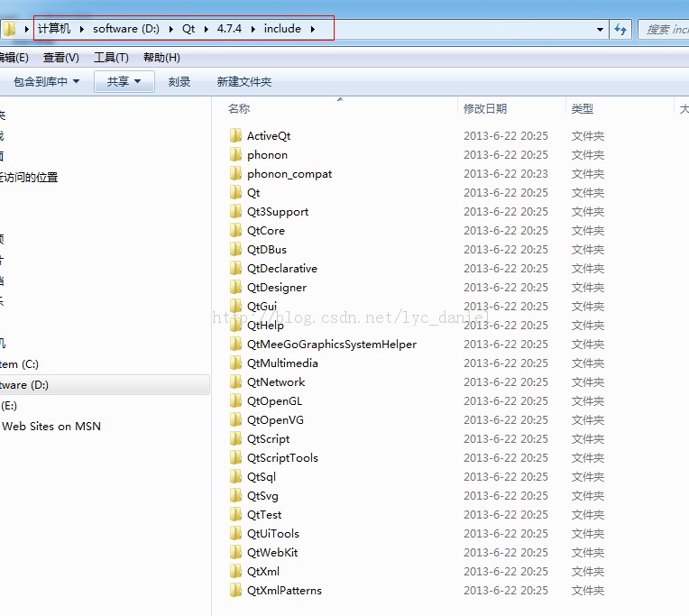
Task: Open the 包含到库中 dropdown
Action: (46, 81)
